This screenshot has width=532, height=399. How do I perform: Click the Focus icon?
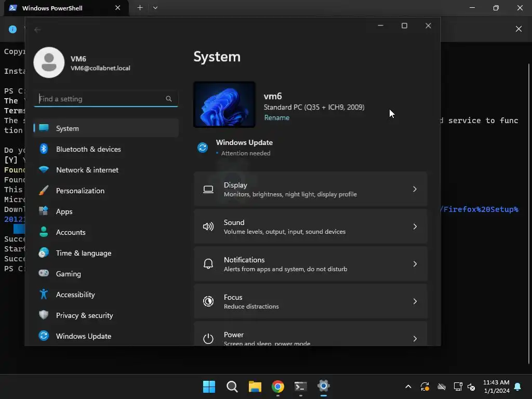(208, 301)
